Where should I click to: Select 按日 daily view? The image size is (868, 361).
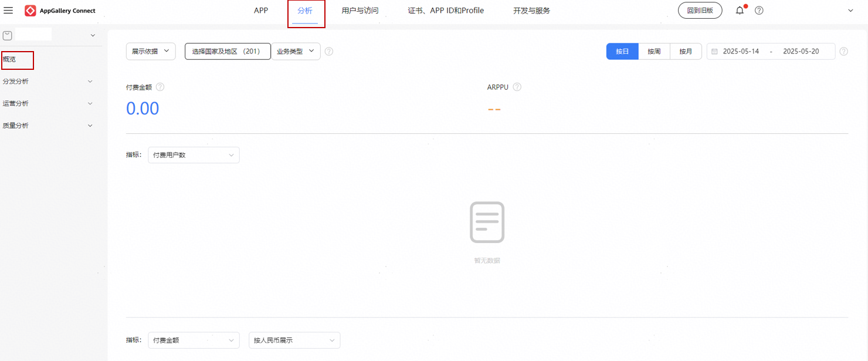[622, 52]
